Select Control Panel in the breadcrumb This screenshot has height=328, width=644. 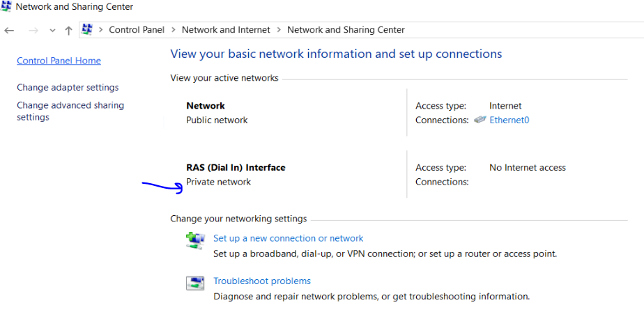(137, 30)
